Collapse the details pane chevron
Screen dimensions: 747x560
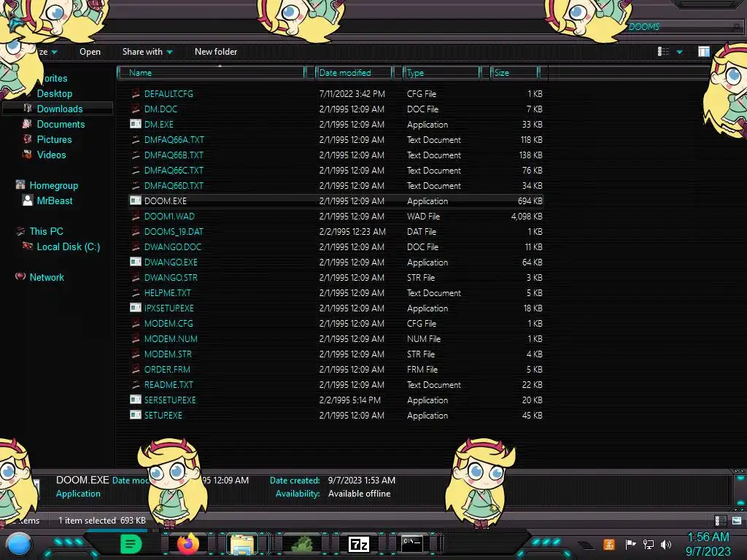click(740, 502)
